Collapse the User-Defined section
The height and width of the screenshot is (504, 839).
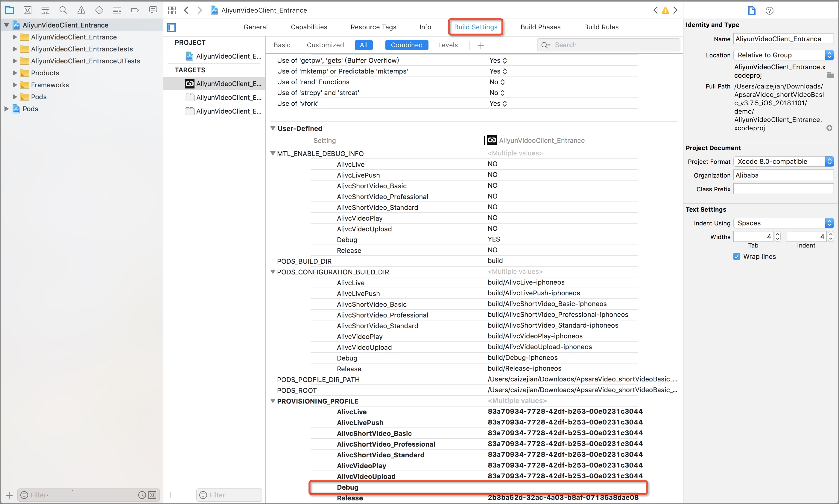coord(273,128)
